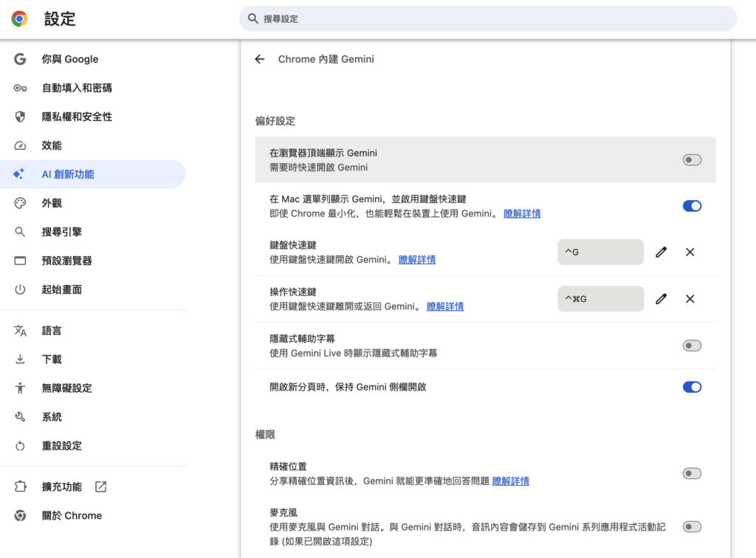Click the reset icon for 重設設定

20,446
